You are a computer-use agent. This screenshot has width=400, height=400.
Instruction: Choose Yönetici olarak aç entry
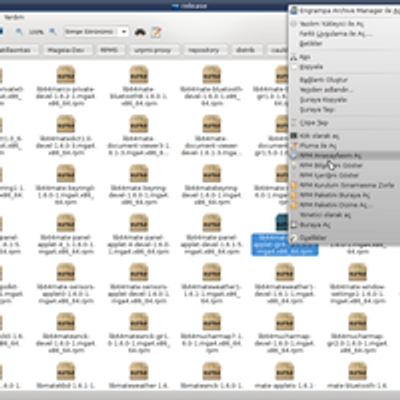click(x=345, y=215)
